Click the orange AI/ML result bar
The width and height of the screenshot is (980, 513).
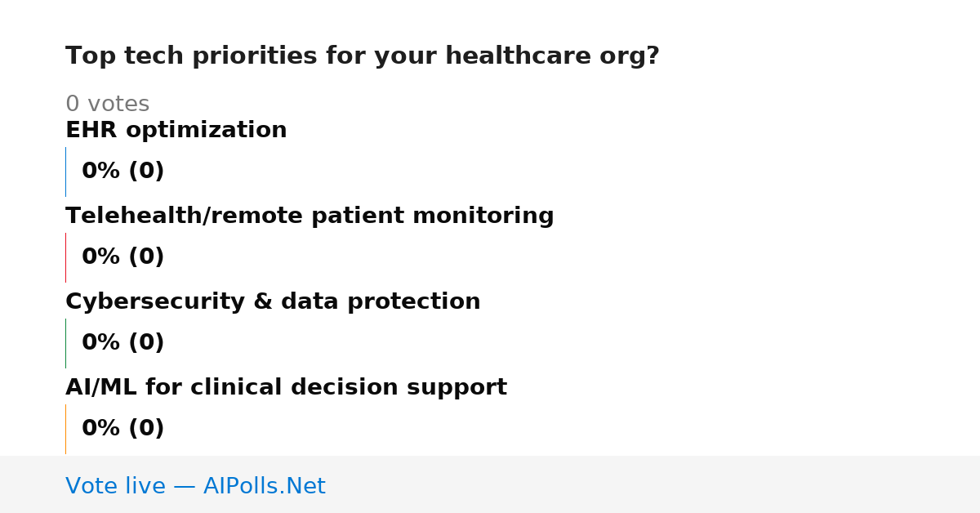65,429
